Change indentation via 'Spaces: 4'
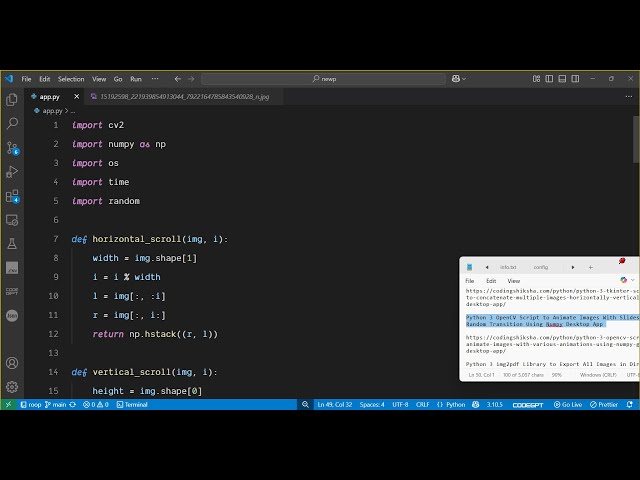 tap(372, 404)
